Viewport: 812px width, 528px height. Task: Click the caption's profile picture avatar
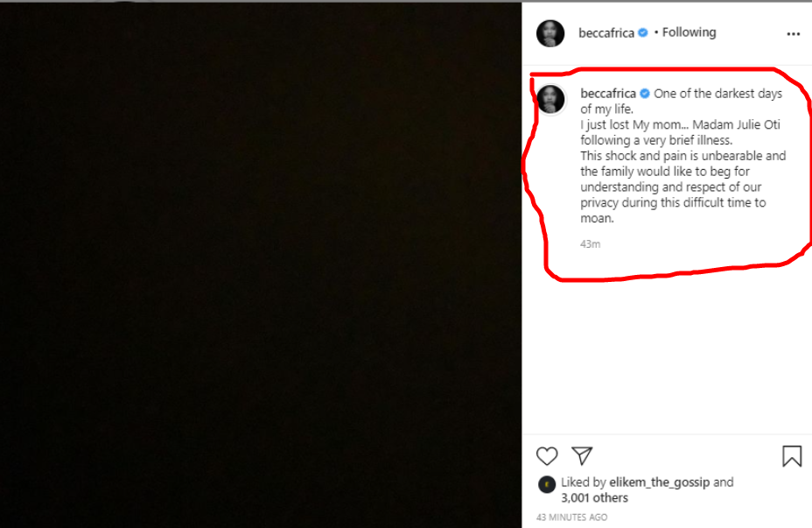(550, 100)
